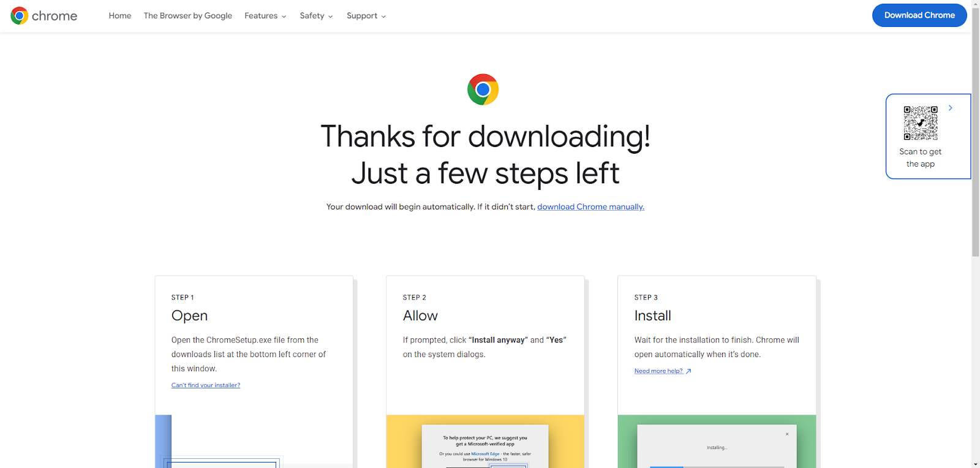Viewport: 980px width, 468px height.
Task: Click the Step 2 Allow heading
Action: pyautogui.click(x=420, y=316)
